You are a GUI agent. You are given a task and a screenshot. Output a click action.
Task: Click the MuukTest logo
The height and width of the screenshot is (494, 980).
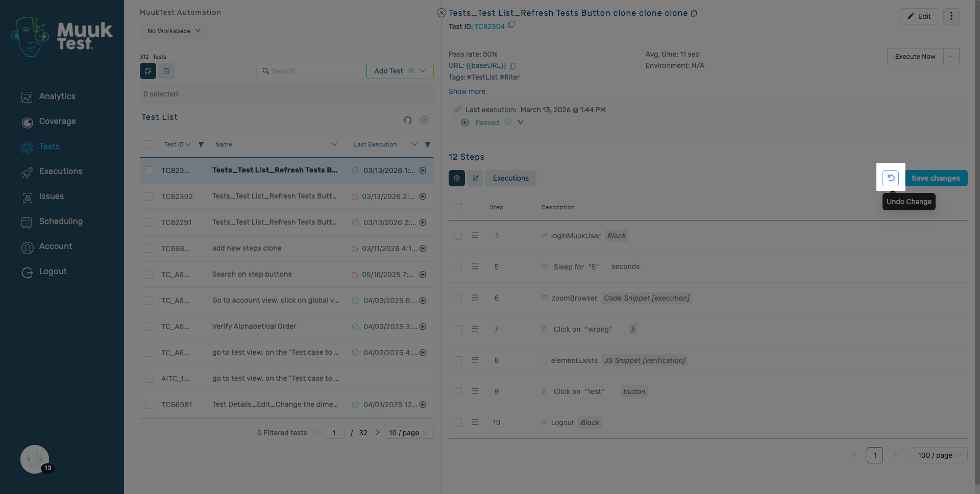coord(62,36)
